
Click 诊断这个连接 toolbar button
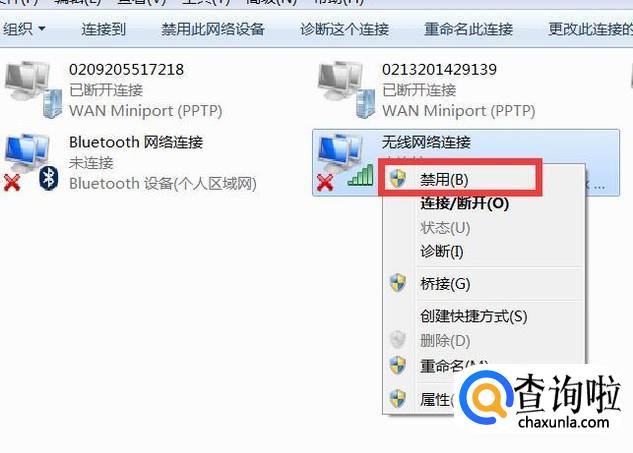[x=344, y=29]
